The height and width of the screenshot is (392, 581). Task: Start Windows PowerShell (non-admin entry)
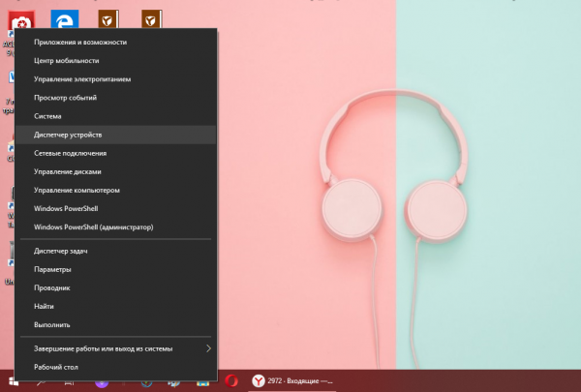115,209
